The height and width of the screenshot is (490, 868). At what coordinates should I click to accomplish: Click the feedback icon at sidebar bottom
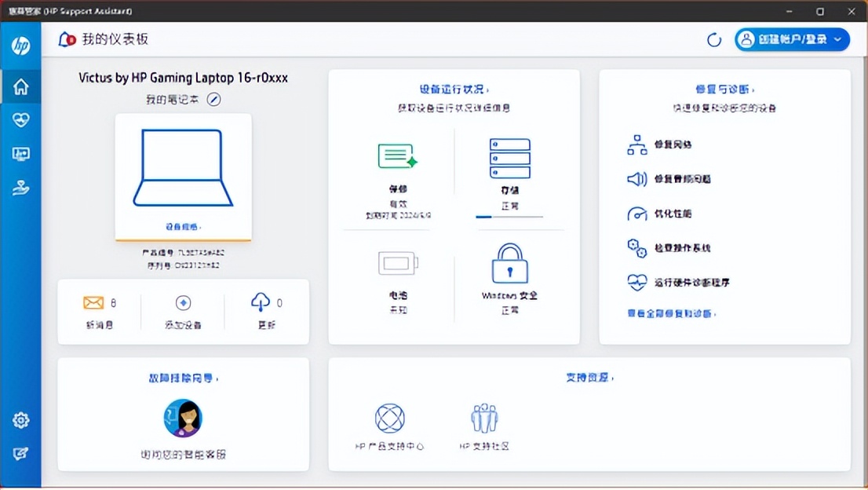point(20,452)
